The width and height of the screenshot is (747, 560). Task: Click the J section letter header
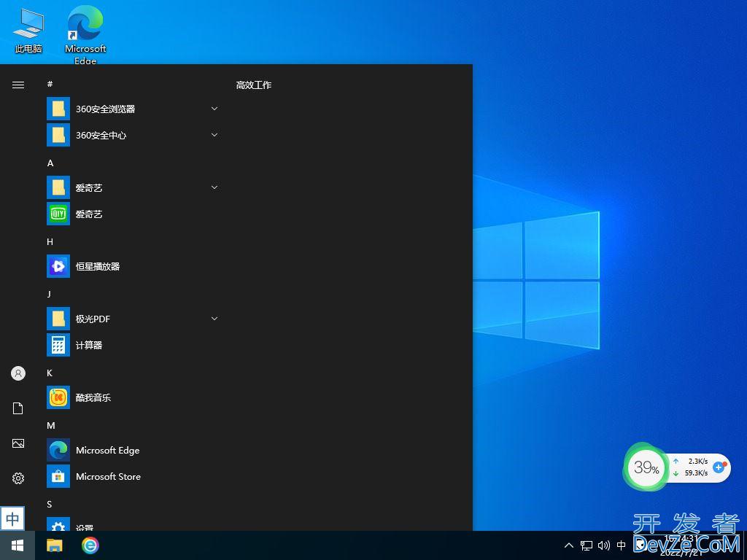tap(49, 294)
